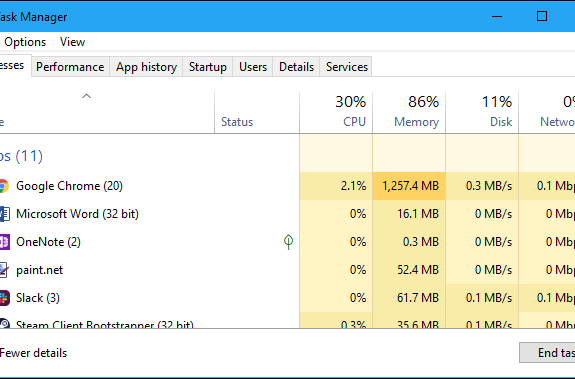Switch to the Services tab
The height and width of the screenshot is (379, 575).
pos(347,67)
